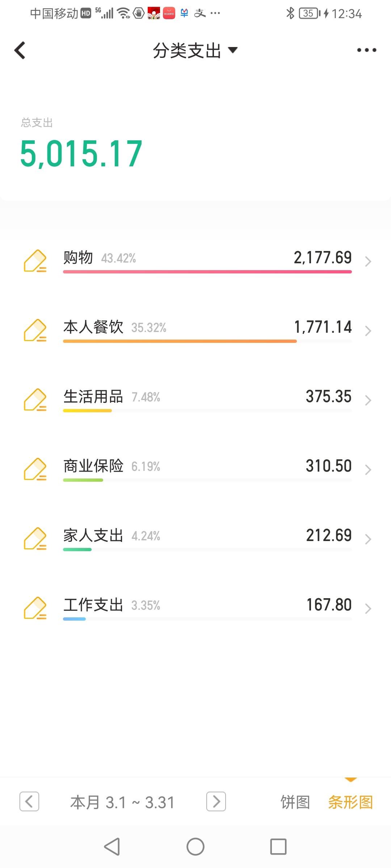The height and width of the screenshot is (868, 391).
Task: Expand the 购物 2,177.69 chevron
Action: click(368, 261)
